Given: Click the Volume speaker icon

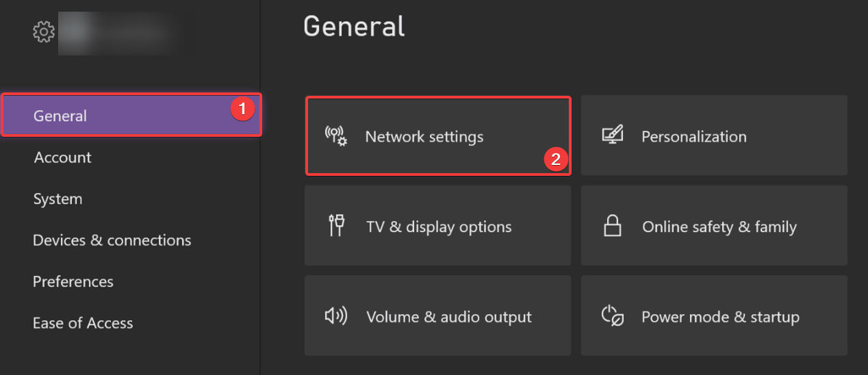Looking at the screenshot, I should [x=335, y=316].
